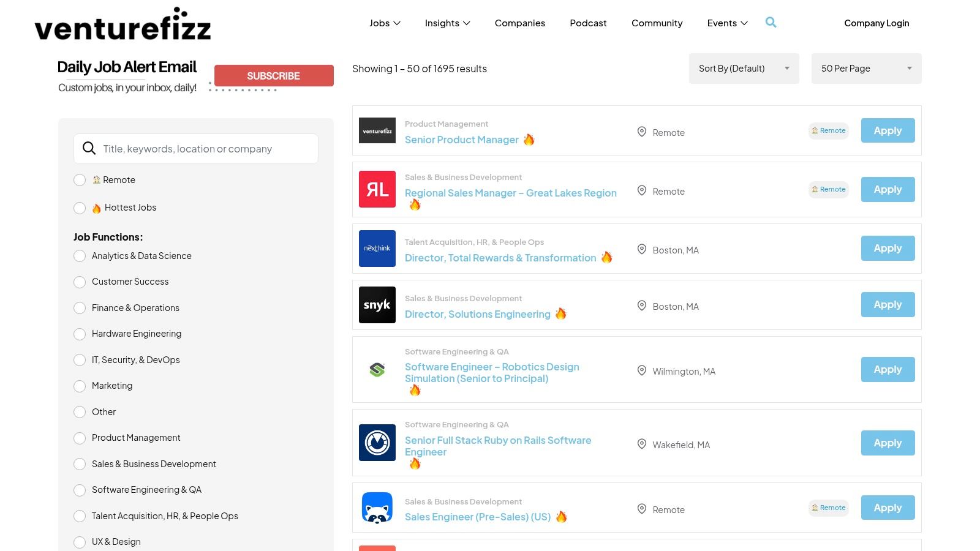Apply to Sales Engineer (Pre-Sales) job
The width and height of the screenshot is (980, 551).
tap(888, 508)
